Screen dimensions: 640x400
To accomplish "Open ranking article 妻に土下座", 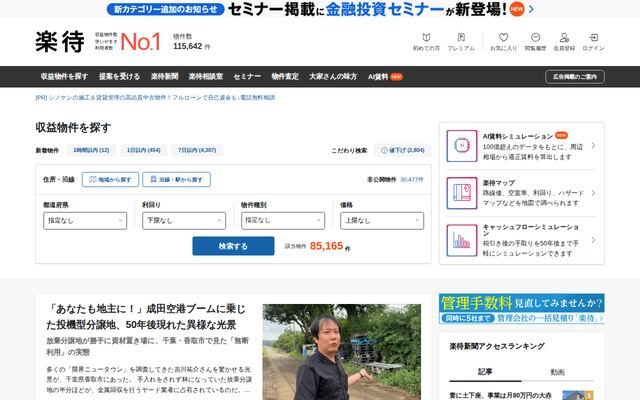I will pyautogui.click(x=500, y=395).
